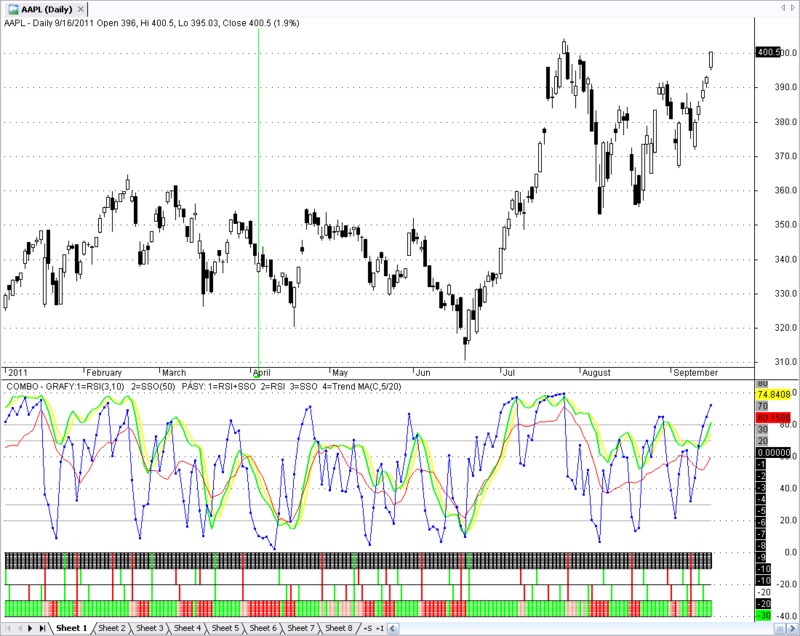Select Sheet 5 tab
The height and width of the screenshot is (636, 800).
point(225,628)
